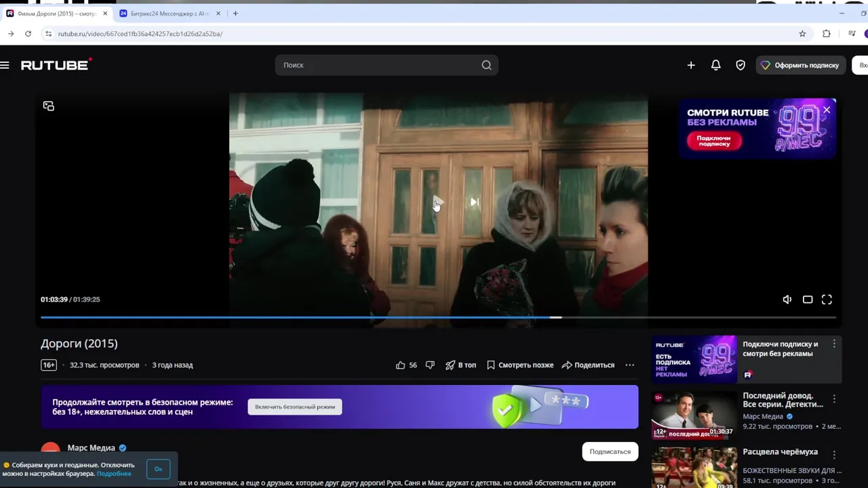Image resolution: width=868 pixels, height=488 pixels.
Task: Reload the page in the browser
Action: [28, 34]
